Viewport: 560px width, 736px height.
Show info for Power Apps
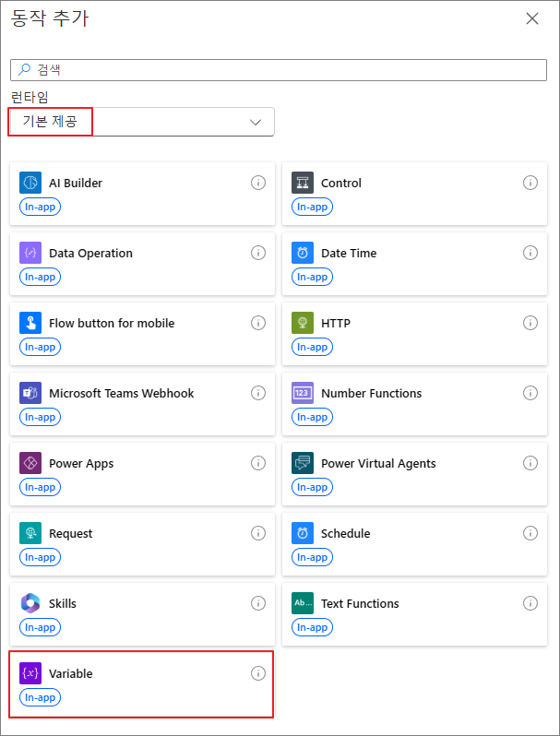pyautogui.click(x=258, y=463)
